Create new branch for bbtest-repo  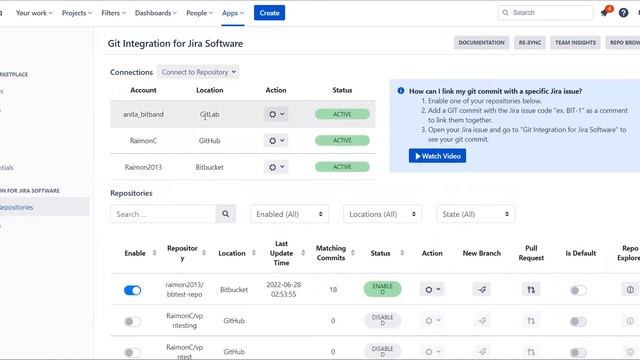tap(482, 289)
